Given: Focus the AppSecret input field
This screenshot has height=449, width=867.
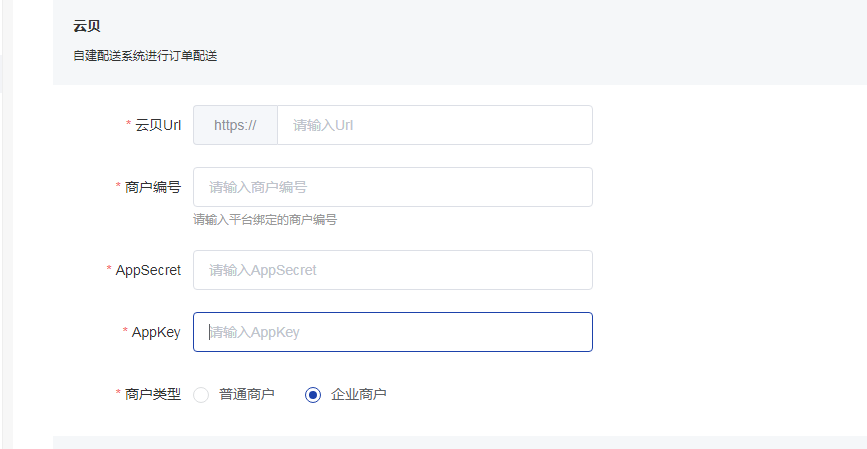Looking at the screenshot, I should click(x=393, y=270).
